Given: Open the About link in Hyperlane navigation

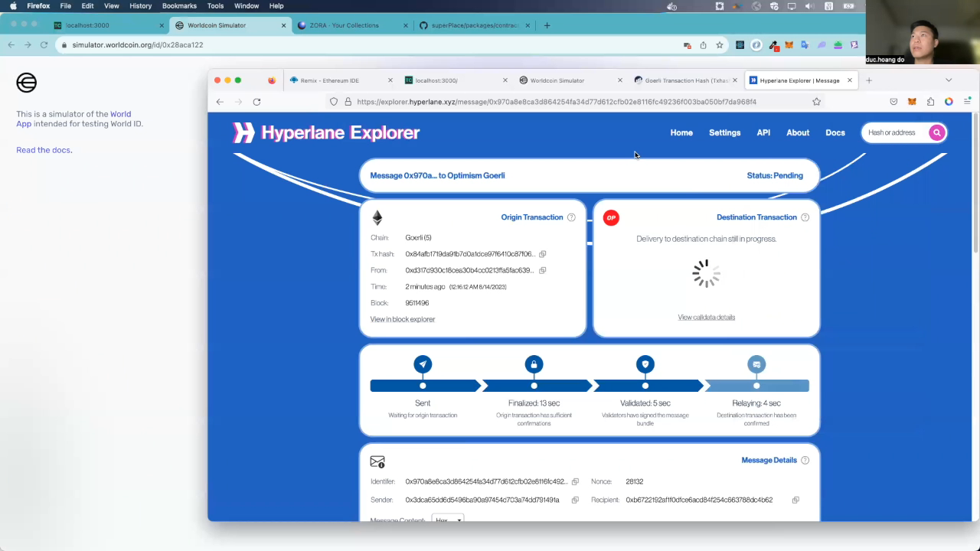Looking at the screenshot, I should click(x=798, y=132).
